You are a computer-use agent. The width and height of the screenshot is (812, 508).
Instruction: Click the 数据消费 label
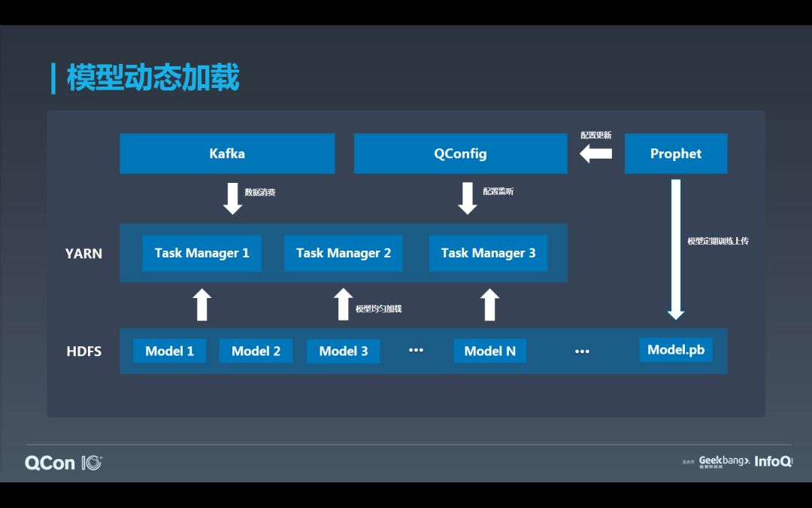click(260, 193)
